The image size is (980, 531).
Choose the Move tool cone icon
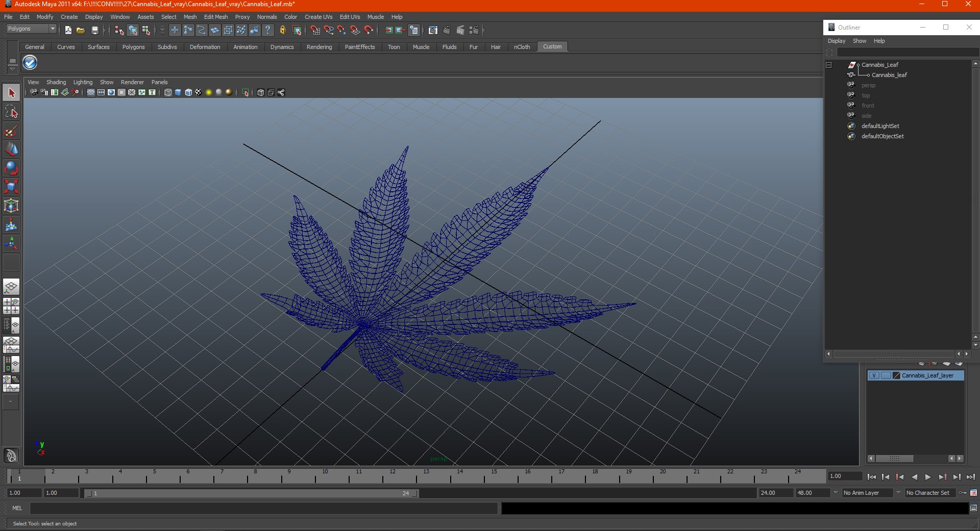tap(11, 149)
